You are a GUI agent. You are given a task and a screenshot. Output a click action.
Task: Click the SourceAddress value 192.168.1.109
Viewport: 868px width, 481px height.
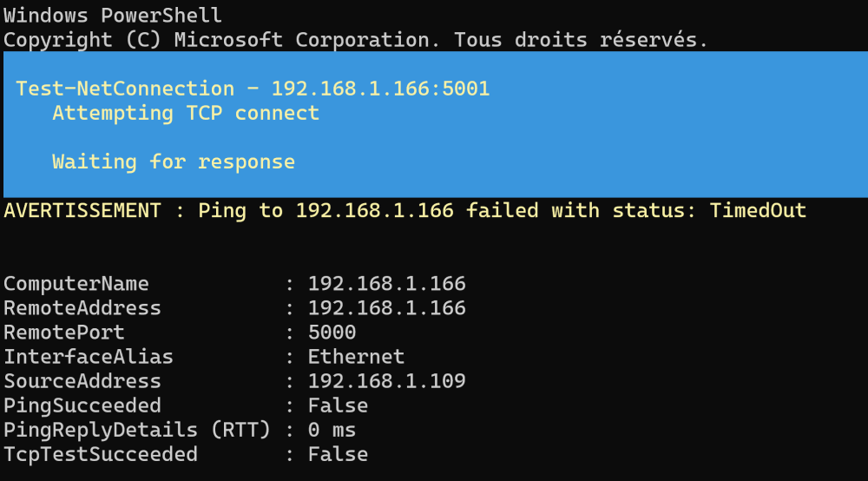(386, 381)
